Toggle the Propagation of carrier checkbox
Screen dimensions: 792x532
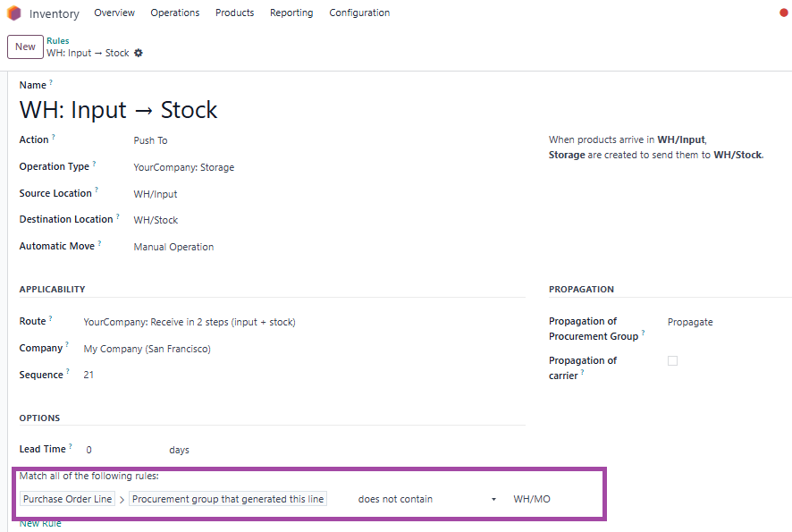[x=672, y=360]
